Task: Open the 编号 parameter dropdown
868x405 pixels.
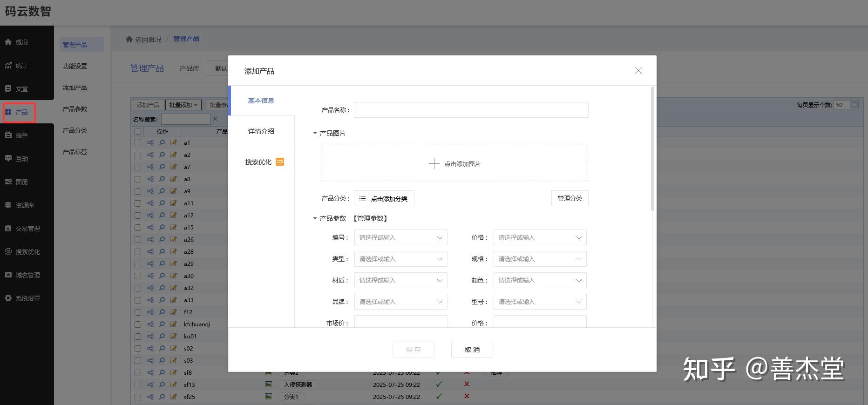Action: point(400,237)
